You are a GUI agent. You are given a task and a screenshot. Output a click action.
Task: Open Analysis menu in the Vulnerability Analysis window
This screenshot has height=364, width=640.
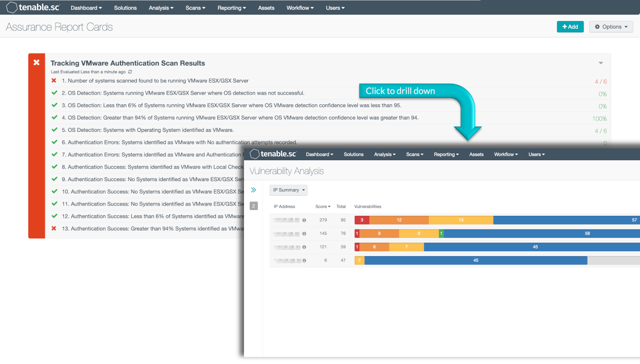(385, 154)
